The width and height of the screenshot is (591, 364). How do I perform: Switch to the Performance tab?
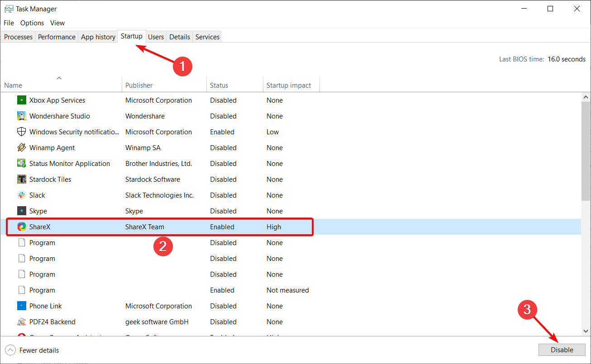[57, 37]
